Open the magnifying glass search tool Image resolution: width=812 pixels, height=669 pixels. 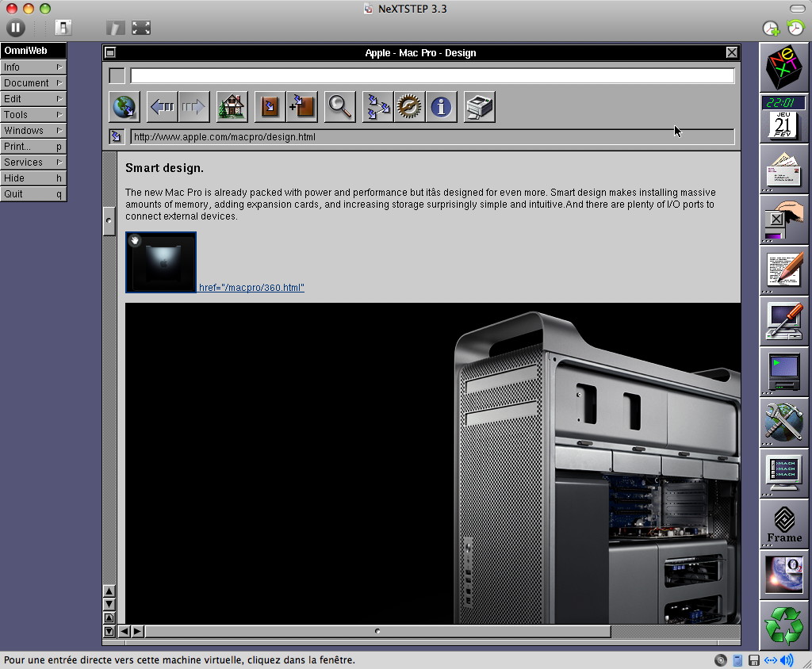click(x=339, y=107)
